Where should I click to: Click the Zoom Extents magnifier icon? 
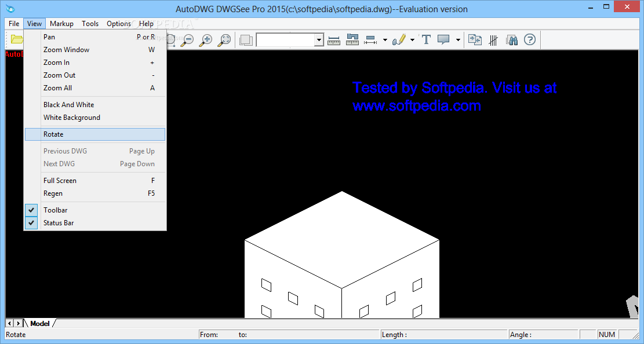click(x=224, y=40)
